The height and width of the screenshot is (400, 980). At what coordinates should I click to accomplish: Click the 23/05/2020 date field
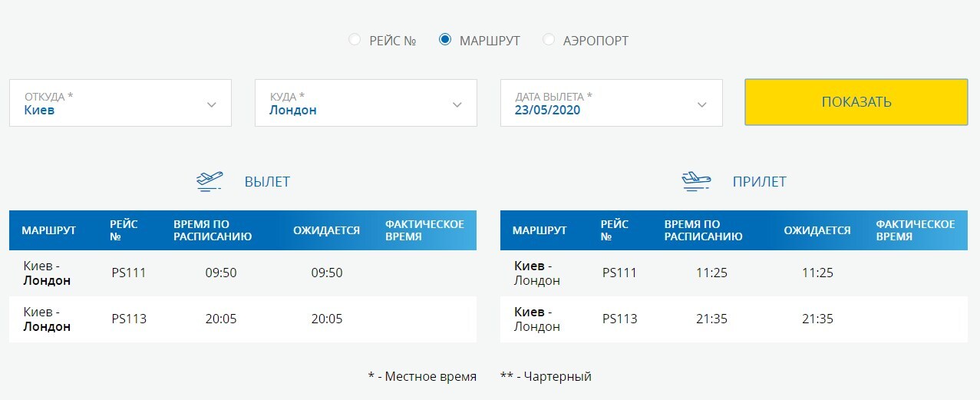click(x=547, y=110)
